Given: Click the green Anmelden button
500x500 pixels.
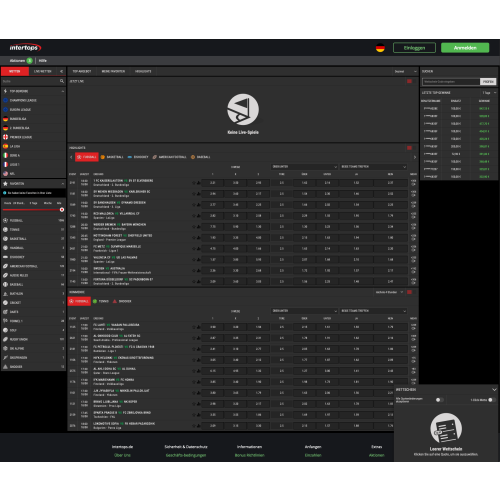Looking at the screenshot, I should click(465, 48).
